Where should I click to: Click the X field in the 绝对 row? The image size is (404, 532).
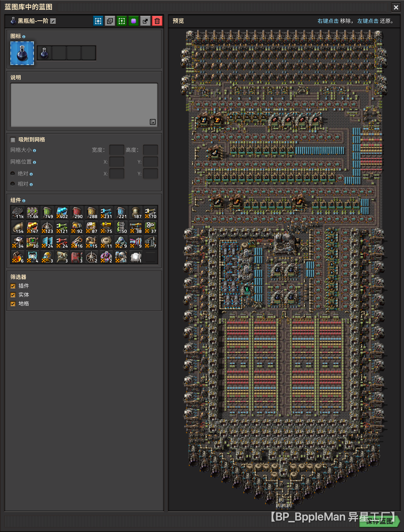[117, 174]
